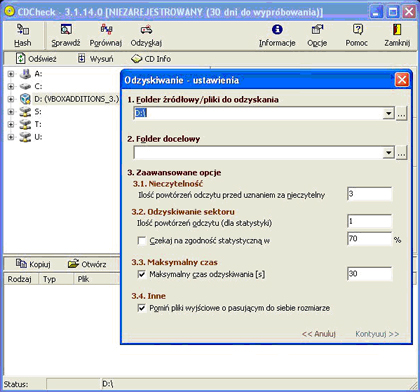Uncheck Maksymalny czas odzyskiwania checkbox
Viewport: 420px width, 392px height.
coord(142,274)
